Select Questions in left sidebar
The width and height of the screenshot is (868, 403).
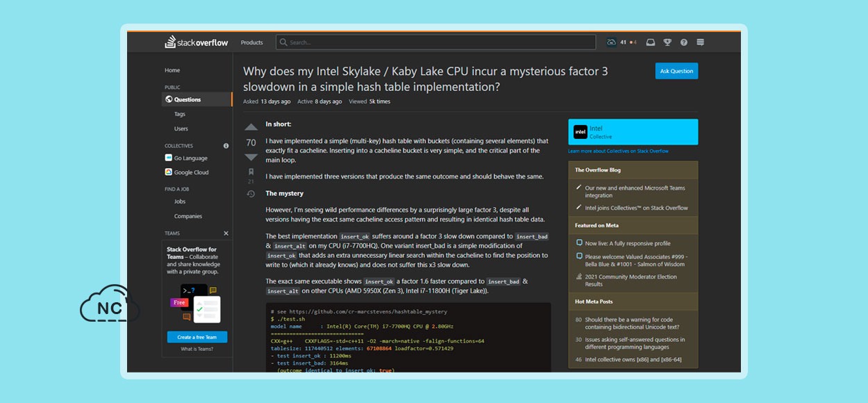pos(197,99)
